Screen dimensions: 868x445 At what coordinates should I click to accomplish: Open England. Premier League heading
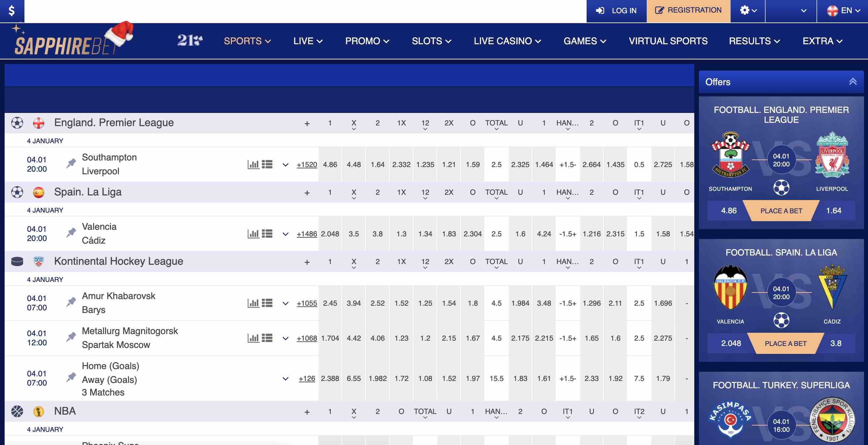pyautogui.click(x=114, y=122)
